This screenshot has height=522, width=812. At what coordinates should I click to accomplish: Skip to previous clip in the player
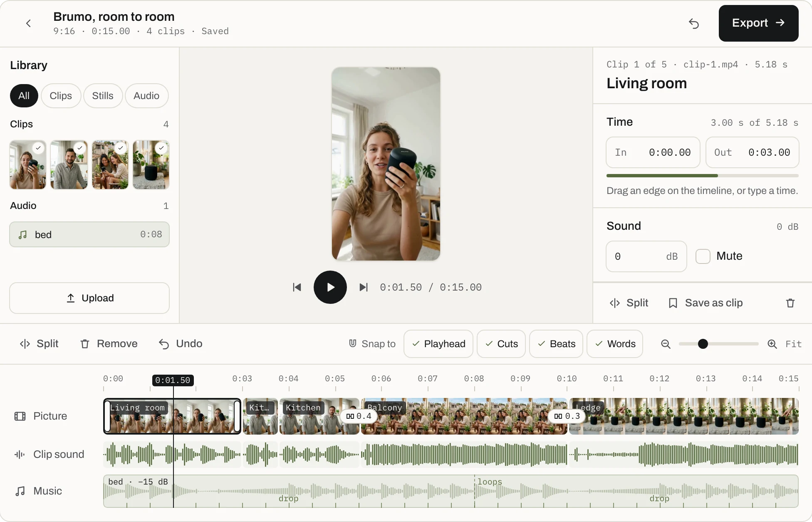point(297,287)
